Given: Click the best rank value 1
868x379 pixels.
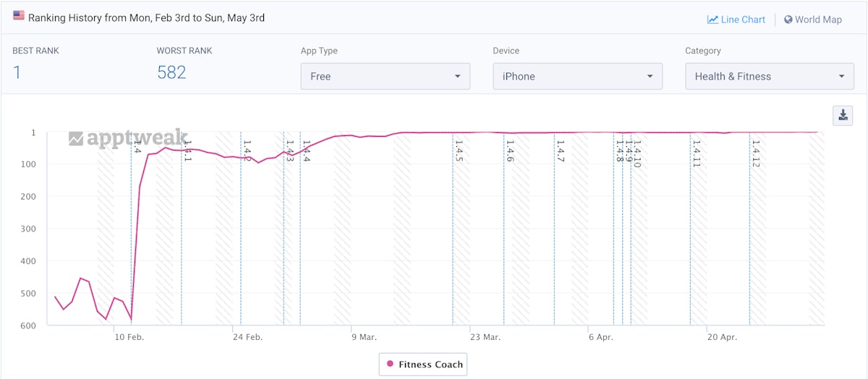Looking at the screenshot, I should point(17,72).
